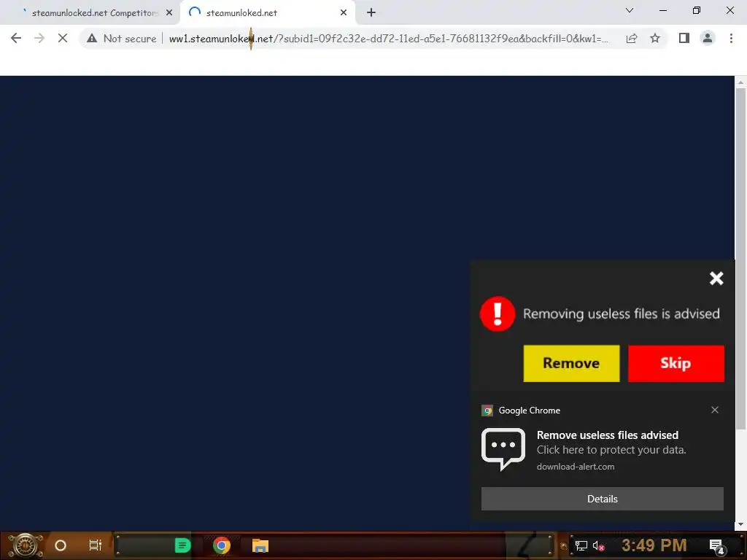The image size is (747, 560).
Task: Click 'Click here to protect your data.' text
Action: coord(611,450)
